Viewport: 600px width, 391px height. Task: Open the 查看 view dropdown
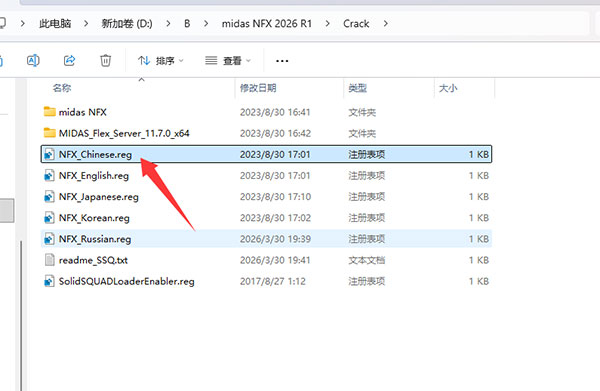[228, 60]
